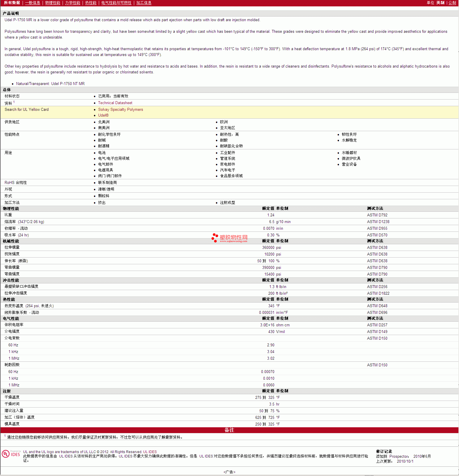Switch to the 一般信息 tab

[33, 3]
